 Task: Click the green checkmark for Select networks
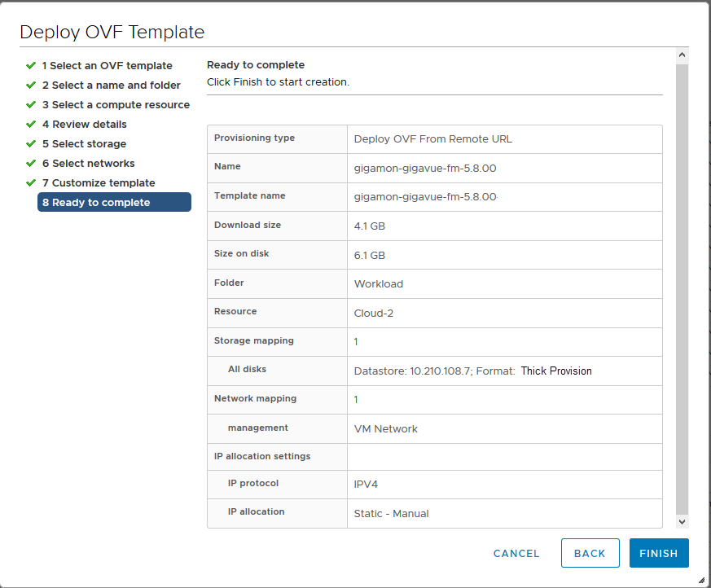[31, 163]
